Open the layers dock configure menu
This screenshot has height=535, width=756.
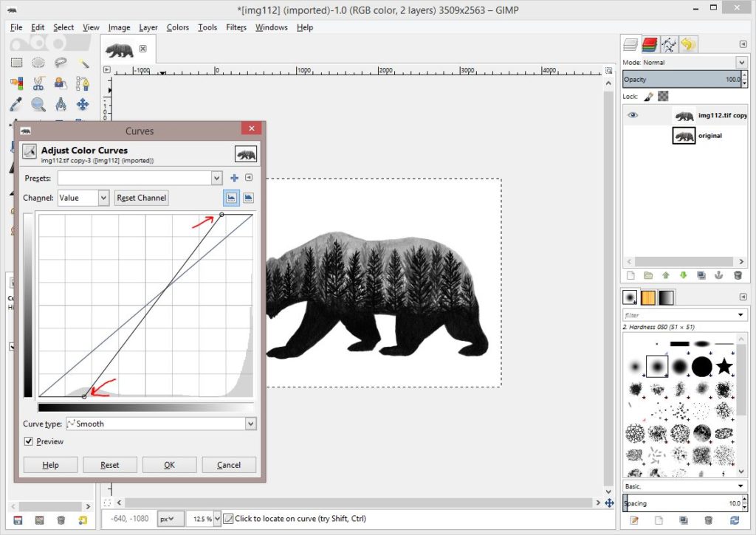click(743, 44)
